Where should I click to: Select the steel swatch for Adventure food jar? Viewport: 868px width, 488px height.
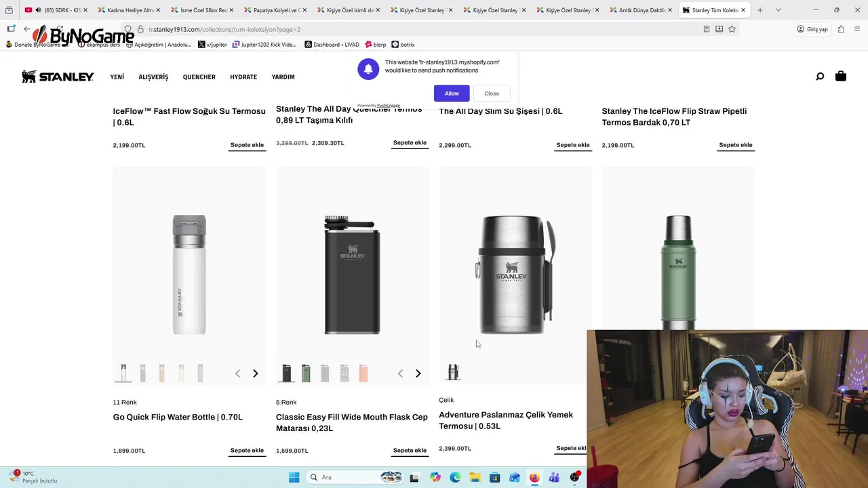[453, 372]
